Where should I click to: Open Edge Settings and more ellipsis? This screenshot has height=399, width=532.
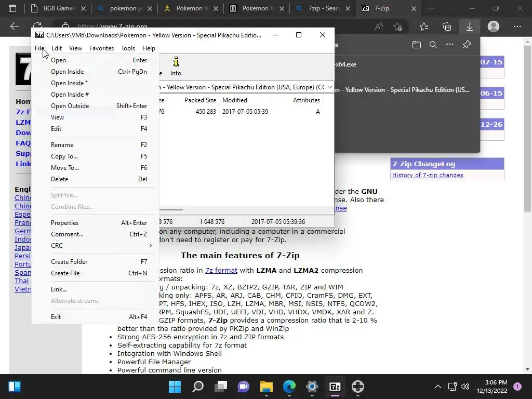517,26
